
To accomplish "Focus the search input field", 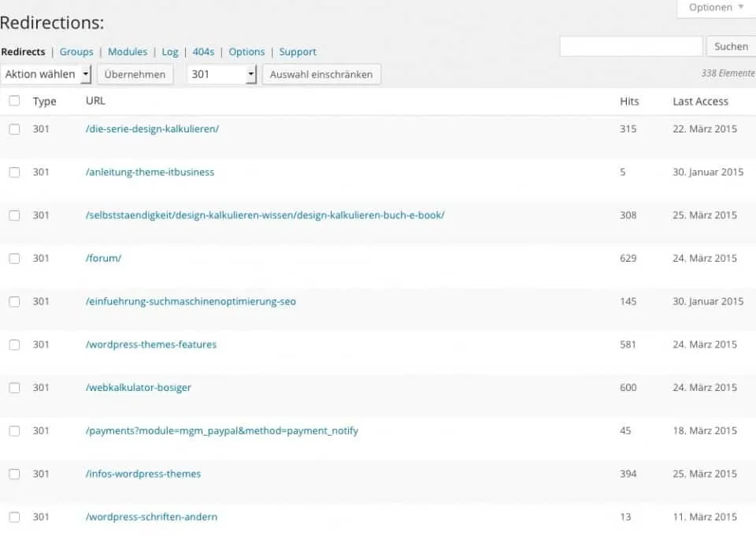I will 631,46.
